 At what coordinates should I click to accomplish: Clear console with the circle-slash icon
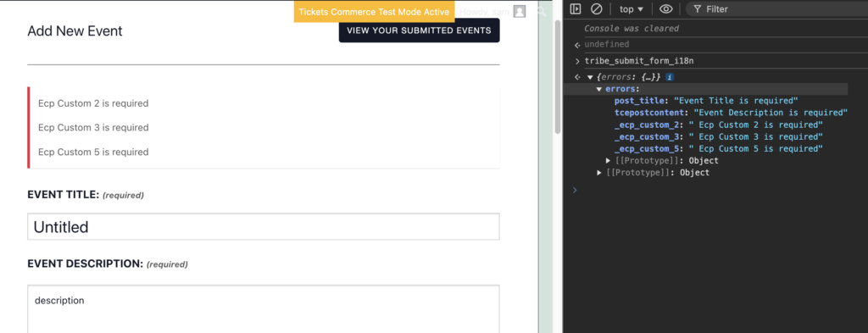[596, 8]
